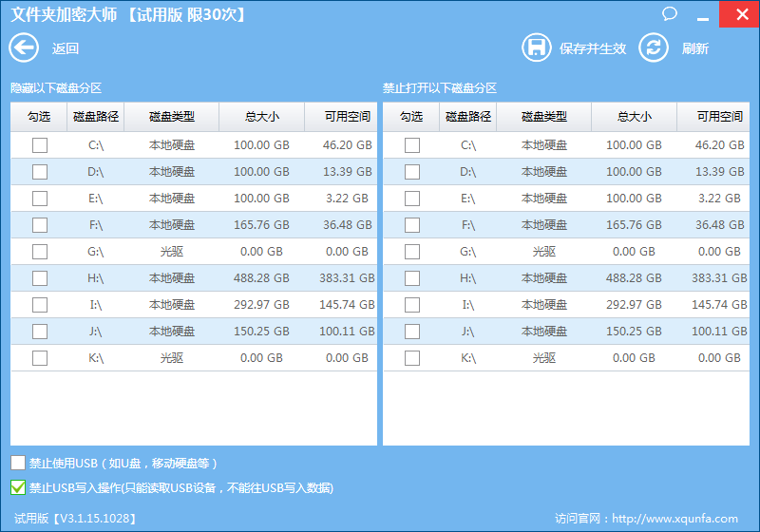Screen dimensions: 760x532
Task: Check C:\ in the block-open partitions table
Action: (412, 145)
